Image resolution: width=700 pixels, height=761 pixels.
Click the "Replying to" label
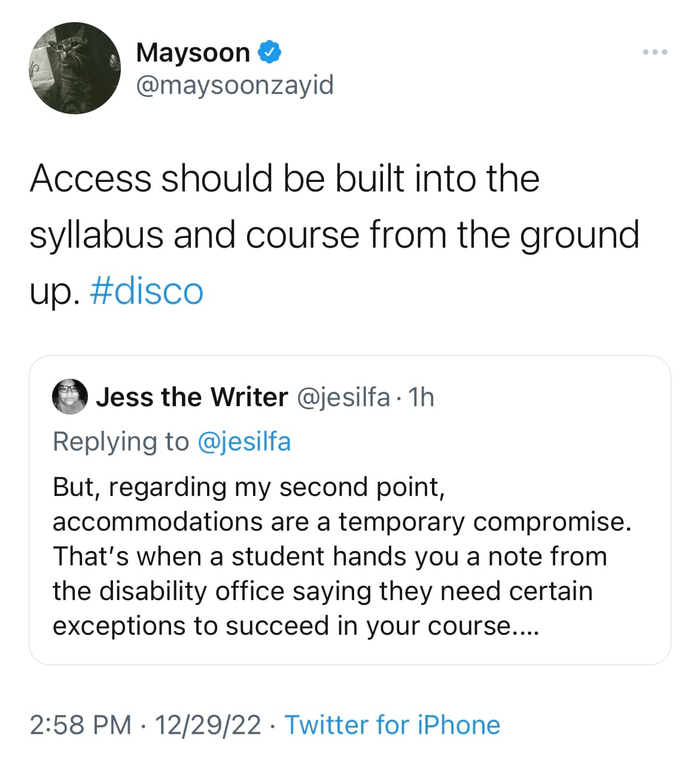click(120, 442)
